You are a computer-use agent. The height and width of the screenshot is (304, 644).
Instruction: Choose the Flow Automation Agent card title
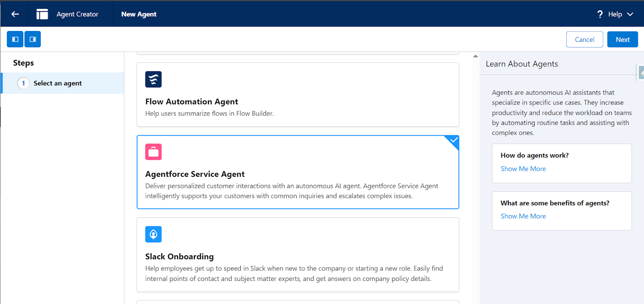tap(192, 101)
